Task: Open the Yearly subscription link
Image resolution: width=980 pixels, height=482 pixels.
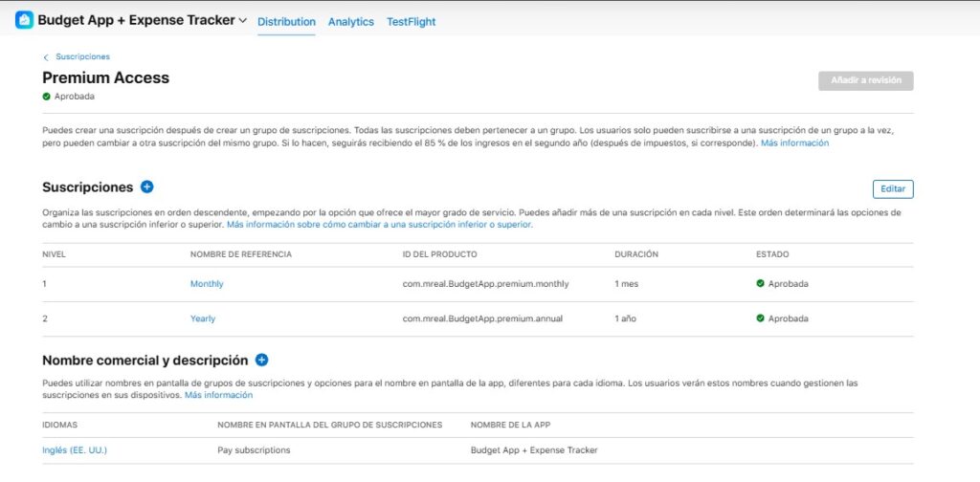Action: [203, 319]
